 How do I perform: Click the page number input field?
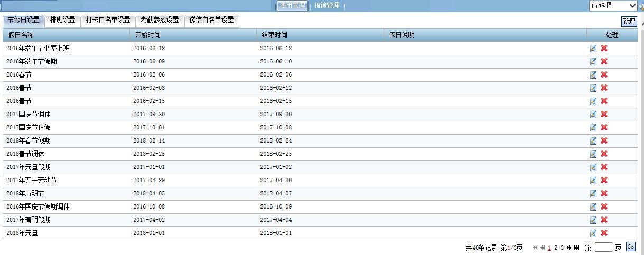tap(603, 247)
